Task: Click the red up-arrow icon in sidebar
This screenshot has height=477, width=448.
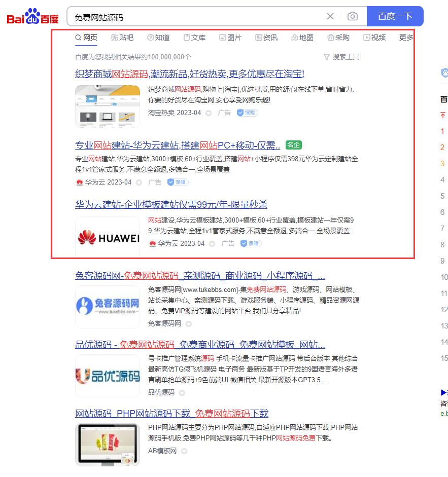Action: click(x=443, y=115)
